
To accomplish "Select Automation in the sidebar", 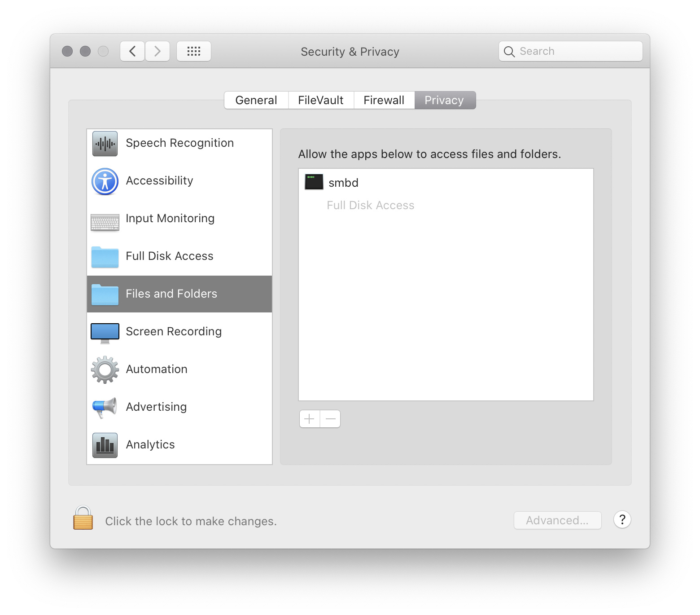I will 179,370.
